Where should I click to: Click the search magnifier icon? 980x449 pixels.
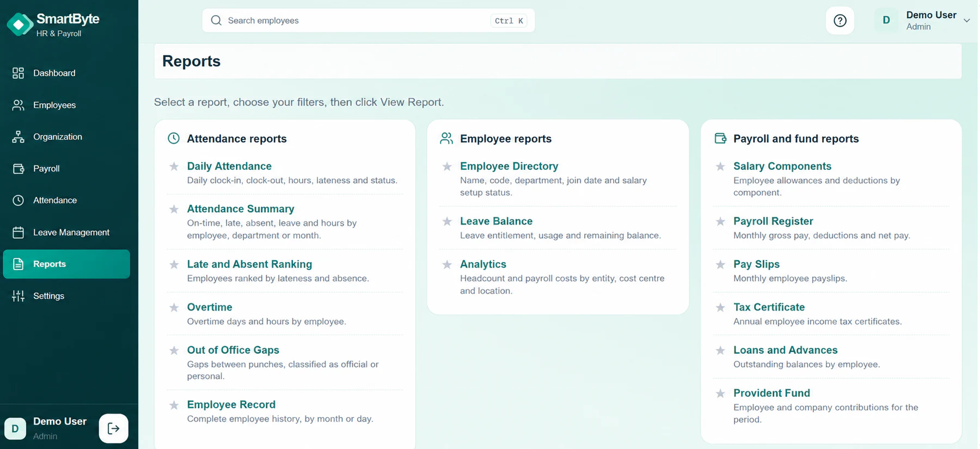pyautogui.click(x=216, y=21)
